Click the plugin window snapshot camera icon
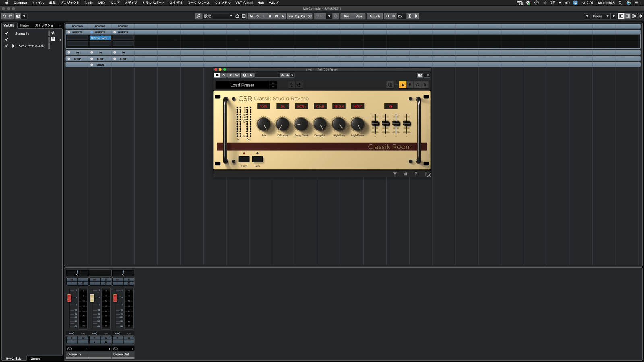Viewport: 644px width, 362px height. (x=420, y=75)
